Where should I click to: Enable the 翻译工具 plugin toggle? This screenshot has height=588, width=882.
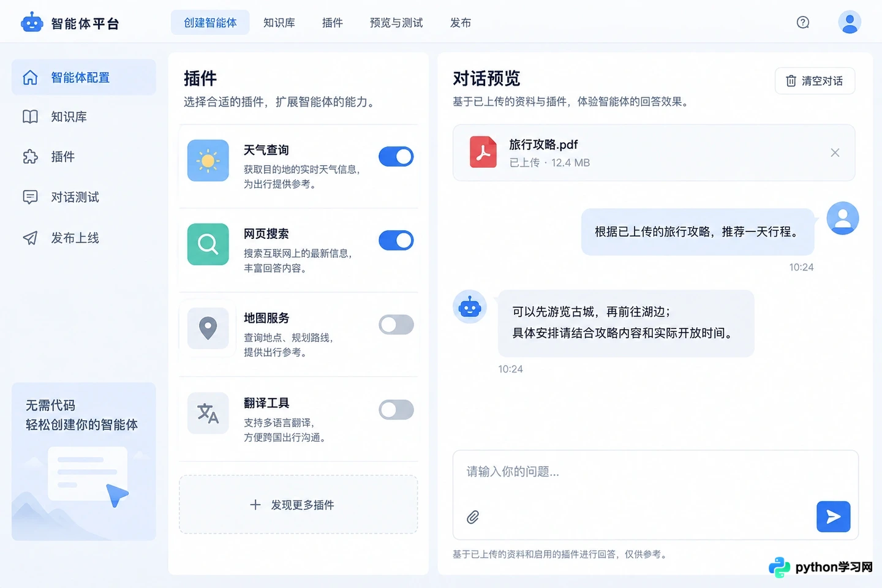click(x=396, y=410)
